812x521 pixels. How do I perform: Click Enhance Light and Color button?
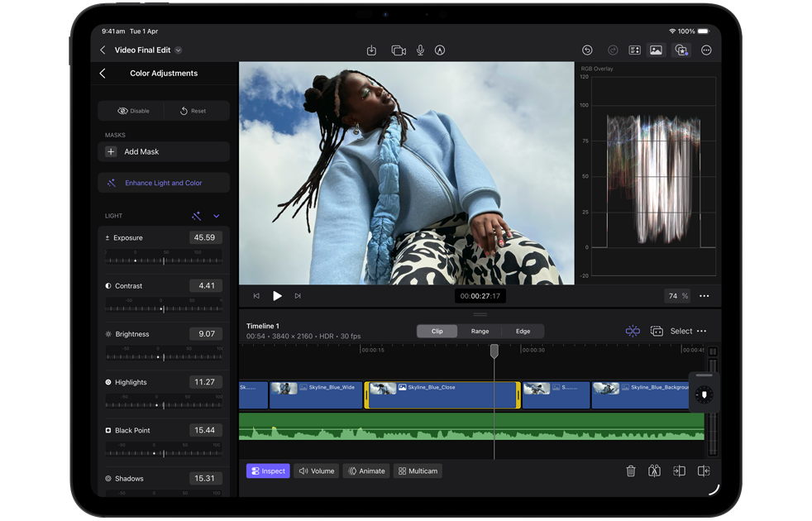tap(164, 183)
